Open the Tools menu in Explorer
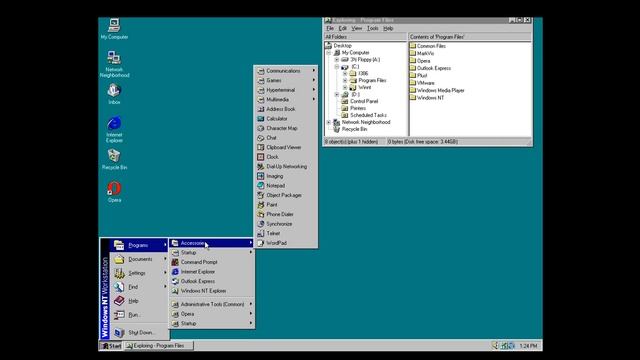The height and width of the screenshot is (360, 640). coord(372,28)
